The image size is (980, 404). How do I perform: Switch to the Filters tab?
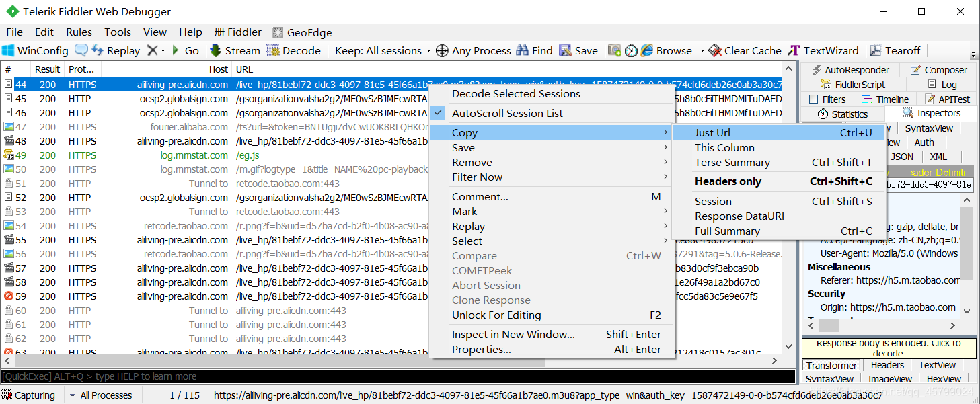point(827,99)
